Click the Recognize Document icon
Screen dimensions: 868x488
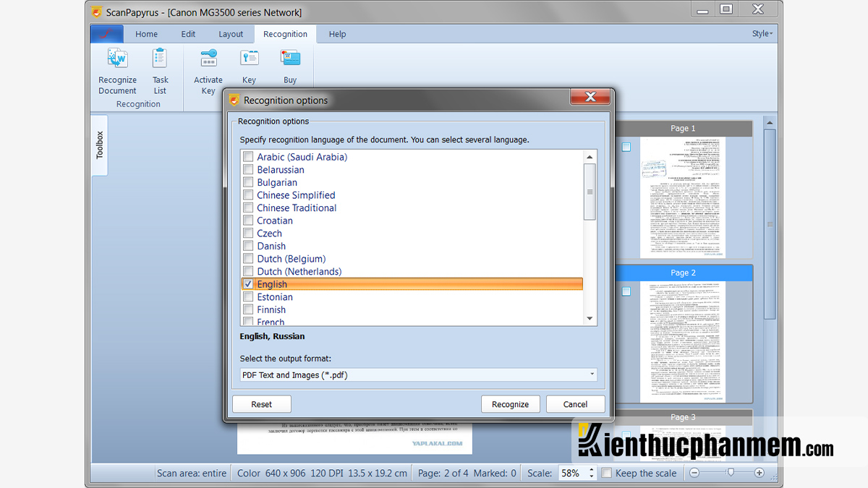pos(117,58)
